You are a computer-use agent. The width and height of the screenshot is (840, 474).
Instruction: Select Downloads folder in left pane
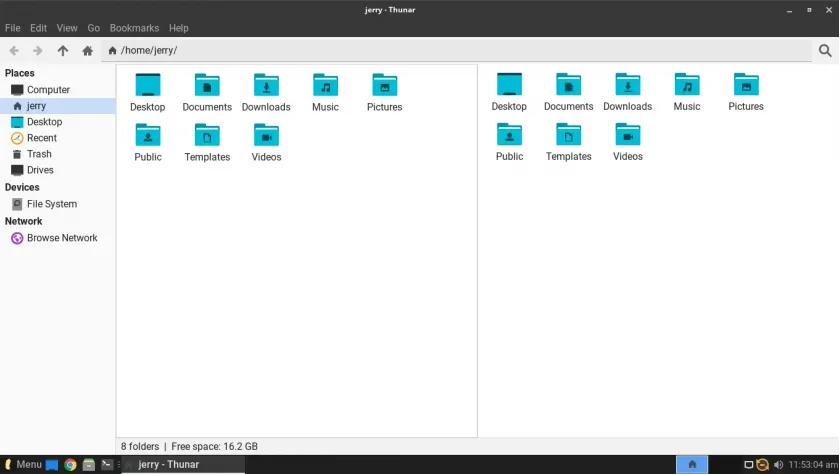tap(266, 92)
